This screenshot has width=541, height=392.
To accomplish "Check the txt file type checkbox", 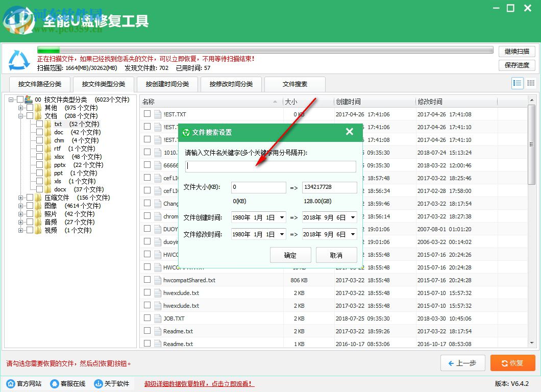I will 40,124.
